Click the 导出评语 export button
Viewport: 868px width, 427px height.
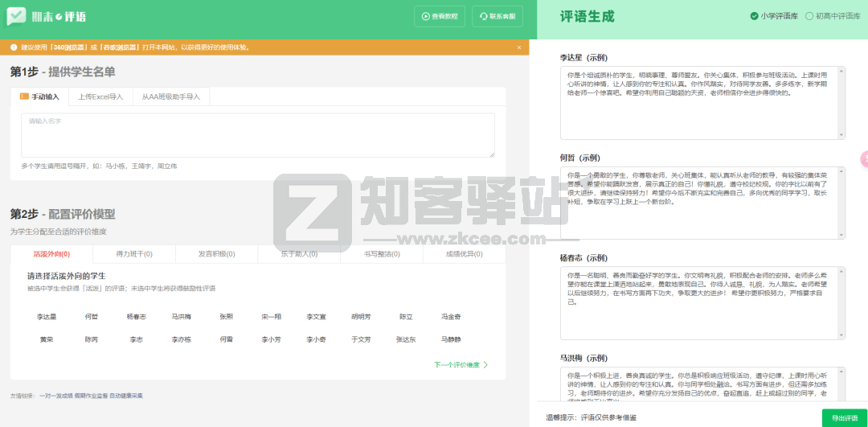[844, 417]
